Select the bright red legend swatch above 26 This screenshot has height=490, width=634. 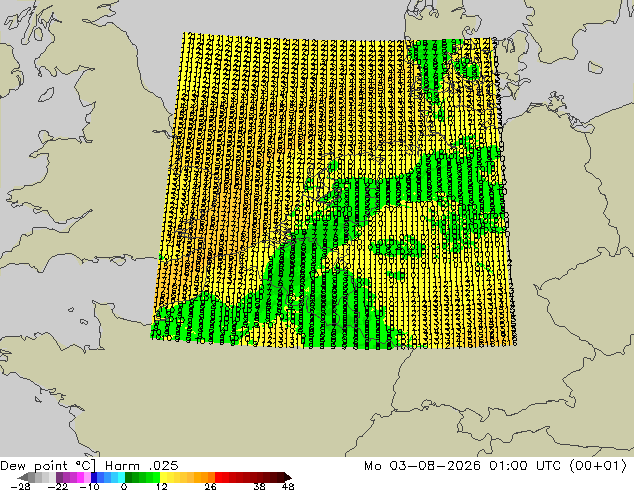click(218, 477)
